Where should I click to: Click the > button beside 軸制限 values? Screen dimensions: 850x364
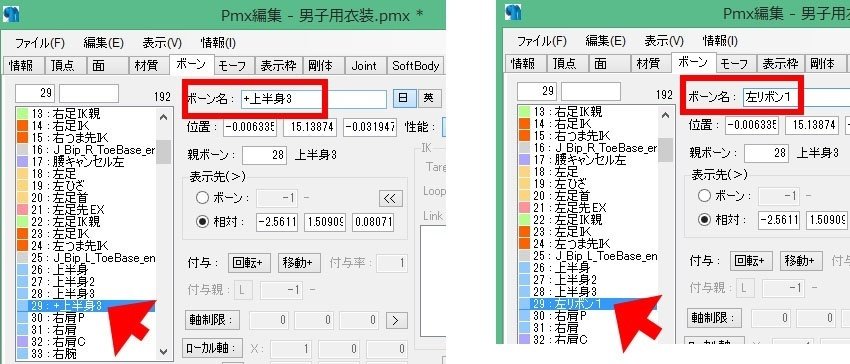pyautogui.click(x=396, y=320)
